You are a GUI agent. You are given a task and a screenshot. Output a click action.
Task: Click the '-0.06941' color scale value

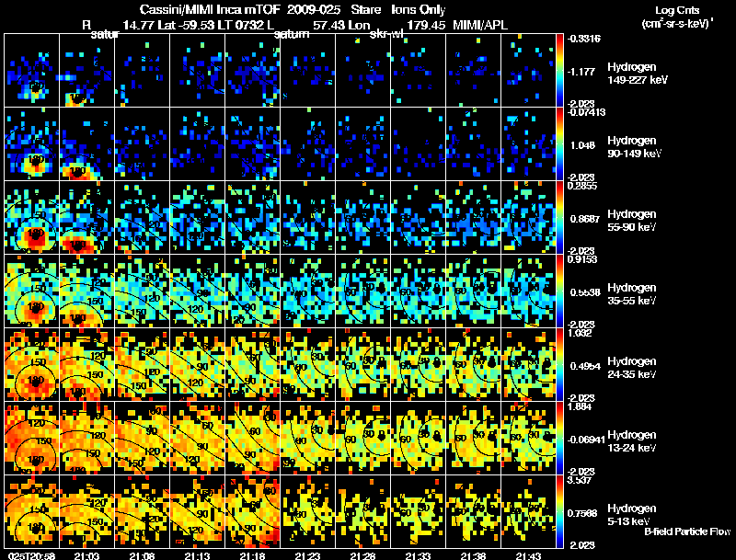[x=586, y=440]
